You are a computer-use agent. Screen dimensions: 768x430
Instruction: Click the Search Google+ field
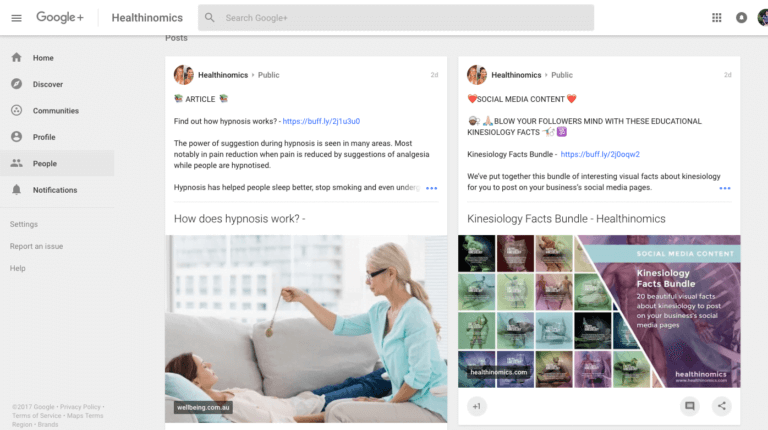click(400, 18)
